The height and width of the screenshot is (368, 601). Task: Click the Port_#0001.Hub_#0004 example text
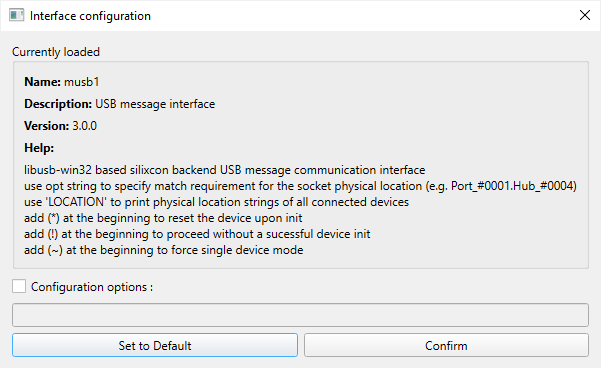(514, 186)
